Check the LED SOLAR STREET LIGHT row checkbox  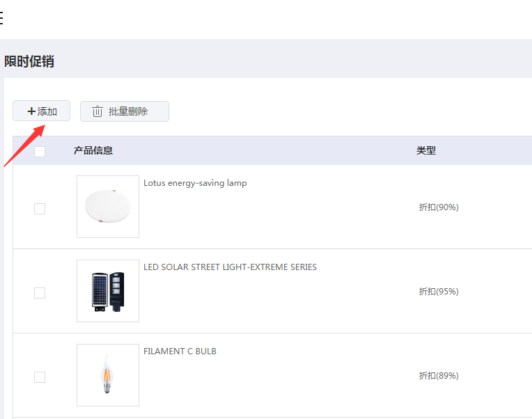[x=40, y=293]
